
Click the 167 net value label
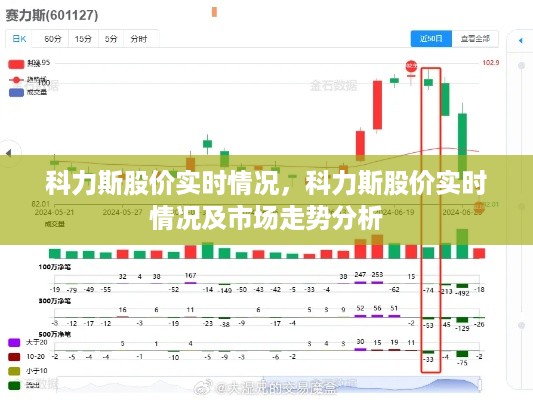190,276
